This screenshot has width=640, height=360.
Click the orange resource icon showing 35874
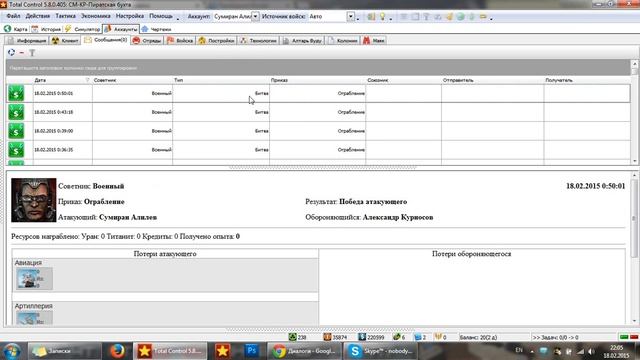click(x=327, y=337)
